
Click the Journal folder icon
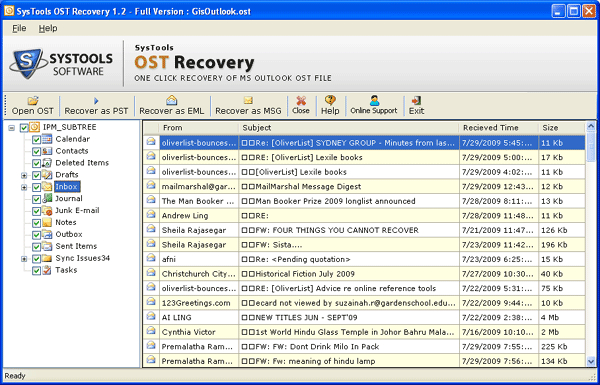tap(47, 198)
